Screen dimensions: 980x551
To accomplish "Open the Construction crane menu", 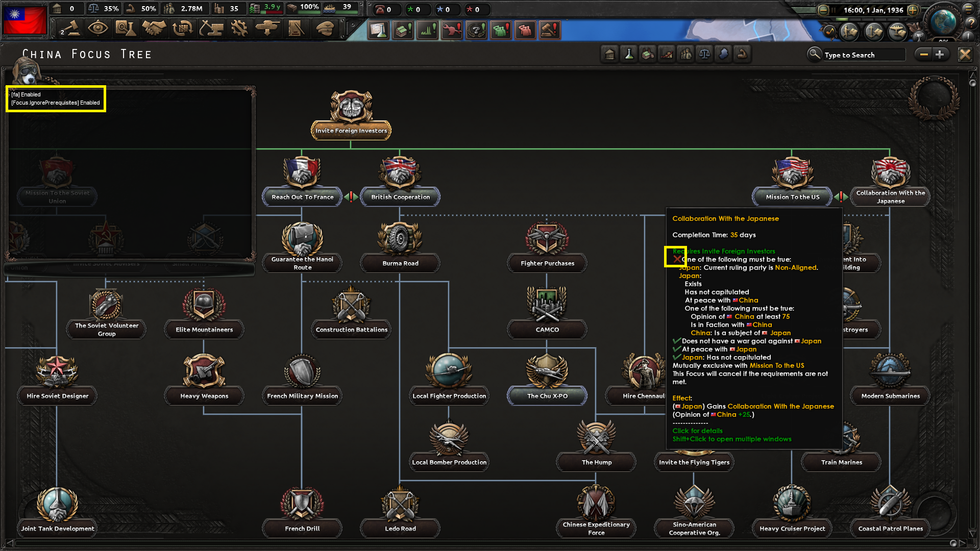I will (x=211, y=29).
